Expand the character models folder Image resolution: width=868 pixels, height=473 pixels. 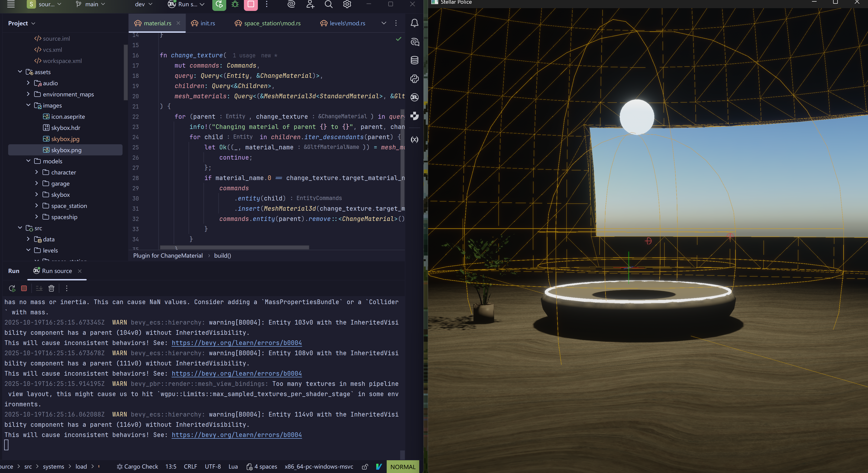tap(37, 172)
